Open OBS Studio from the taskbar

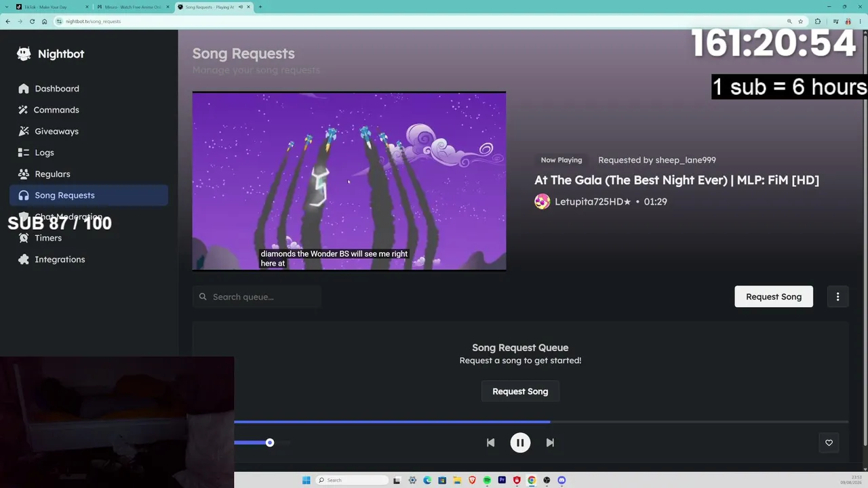pyautogui.click(x=547, y=480)
